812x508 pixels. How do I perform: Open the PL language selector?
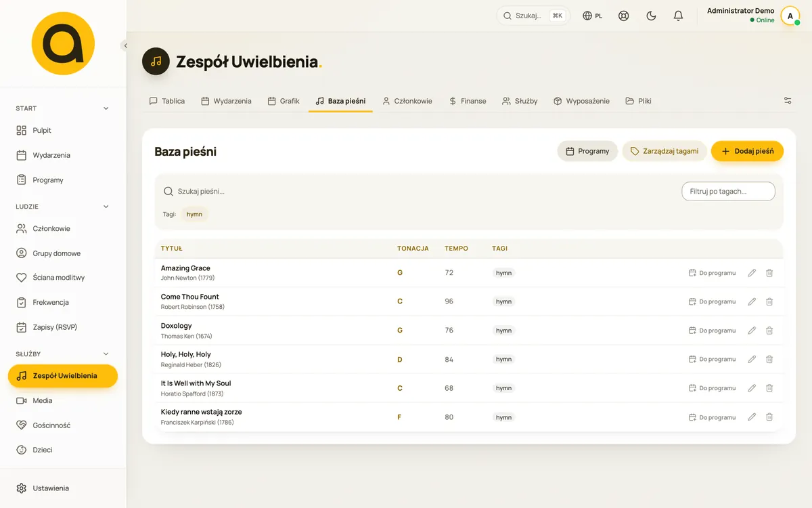click(593, 16)
